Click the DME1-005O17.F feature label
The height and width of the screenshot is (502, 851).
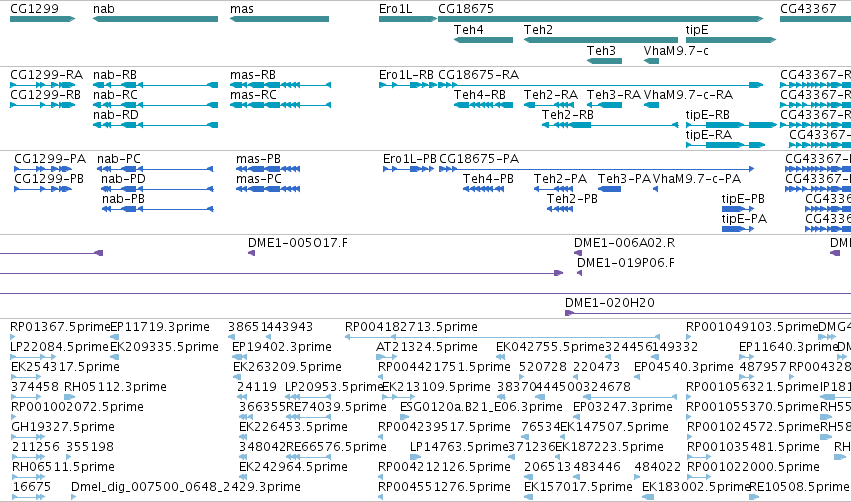[x=298, y=243]
